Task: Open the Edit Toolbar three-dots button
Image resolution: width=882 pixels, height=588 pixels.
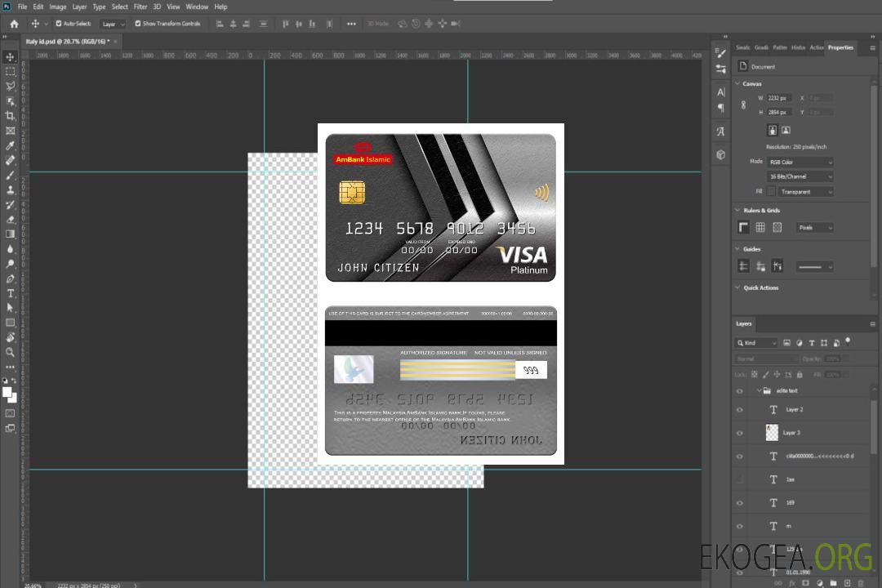Action: (10, 367)
